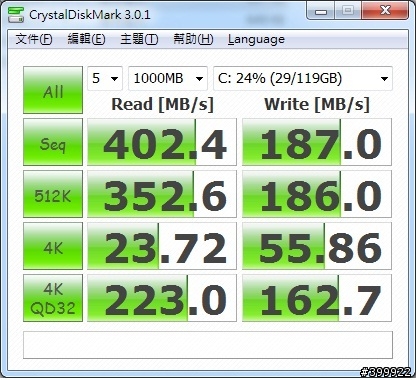Open the 主題(T) menu
This screenshot has width=417, height=380.
coord(139,39)
